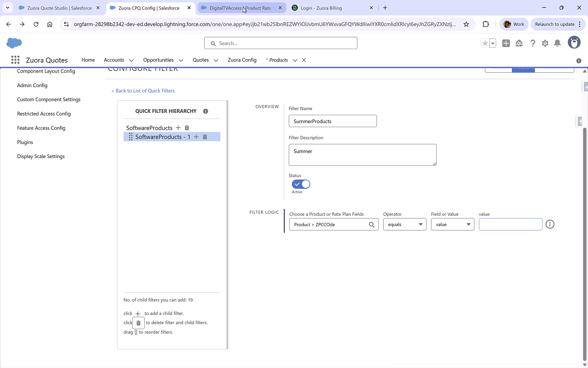Open the Quick Filter Hierarchy info icon
Screen dimensions: 588x368
(206, 111)
